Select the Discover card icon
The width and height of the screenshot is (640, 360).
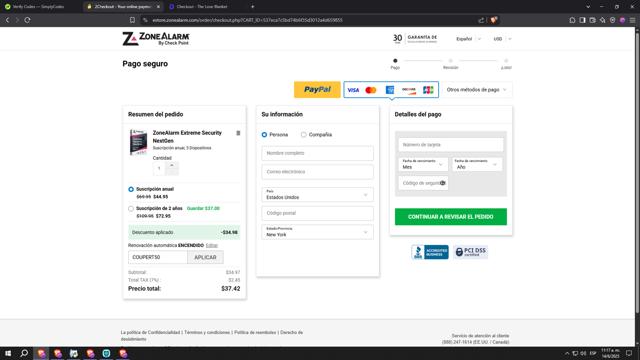pos(409,90)
